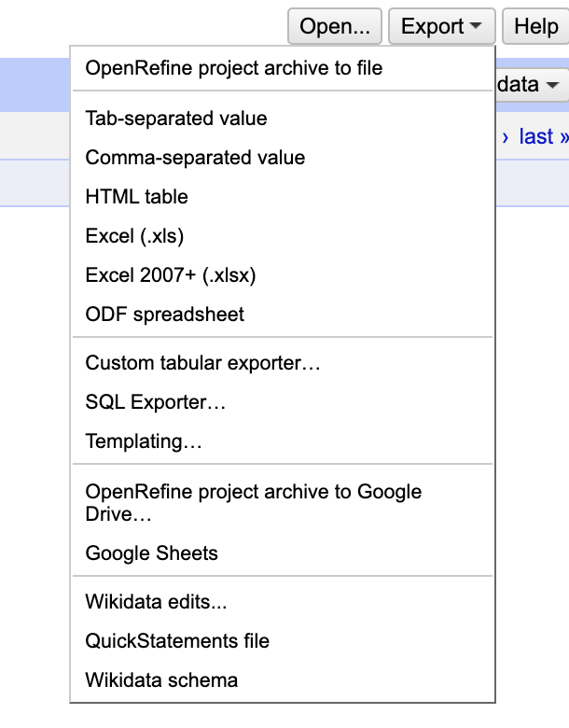569x728 pixels.
Task: Export Wikidata schema
Action: [283, 679]
